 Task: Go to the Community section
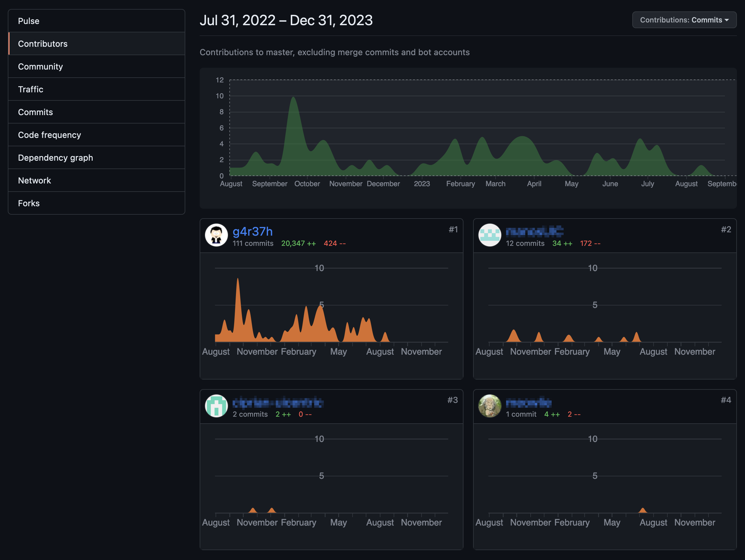40,66
